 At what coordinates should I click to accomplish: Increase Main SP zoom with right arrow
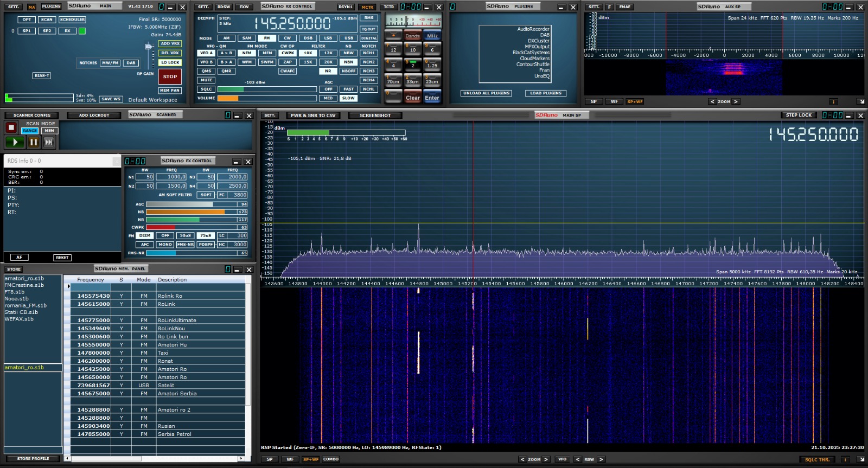click(x=546, y=459)
